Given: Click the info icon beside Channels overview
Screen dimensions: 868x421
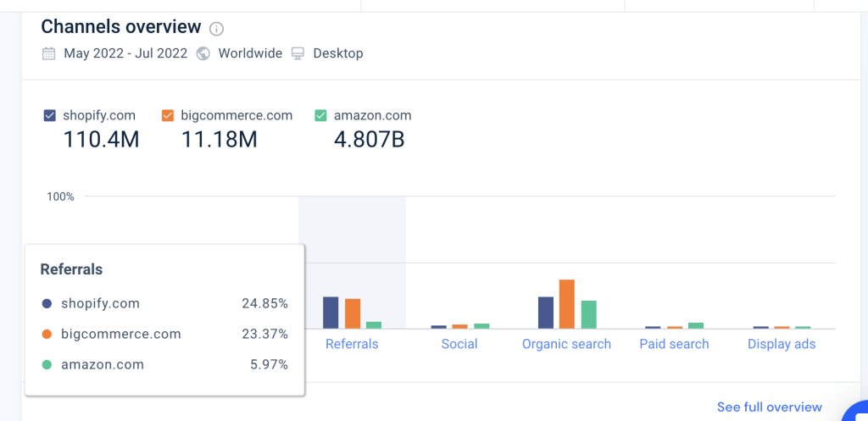Looking at the screenshot, I should pyautogui.click(x=216, y=28).
